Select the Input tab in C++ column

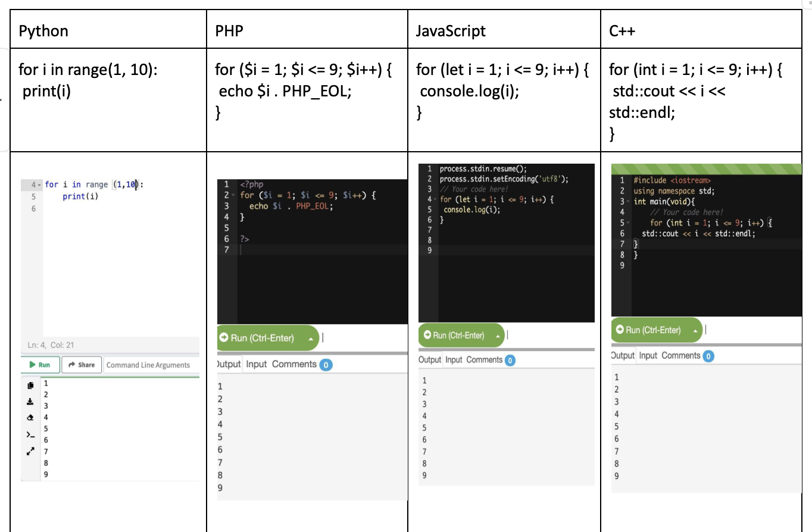(x=648, y=355)
